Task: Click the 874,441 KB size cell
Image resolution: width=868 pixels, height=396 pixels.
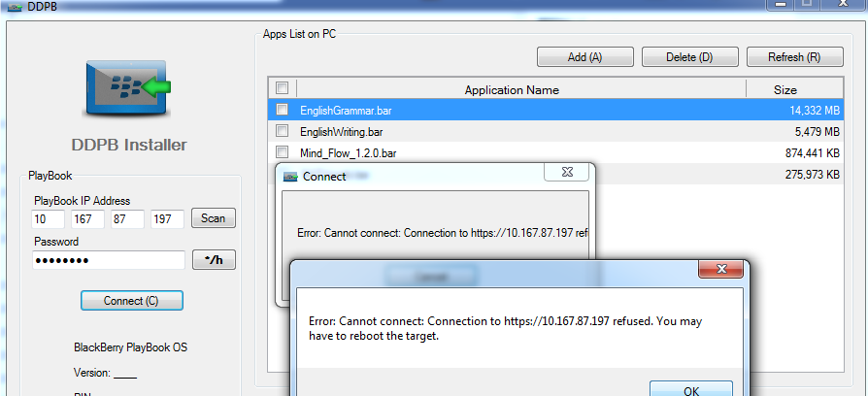Action: tap(813, 153)
